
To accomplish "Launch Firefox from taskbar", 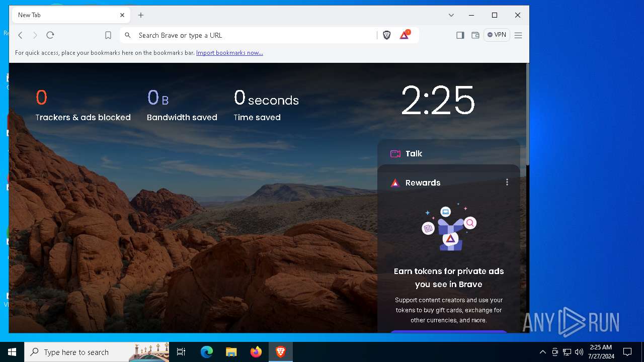I will tap(256, 352).
